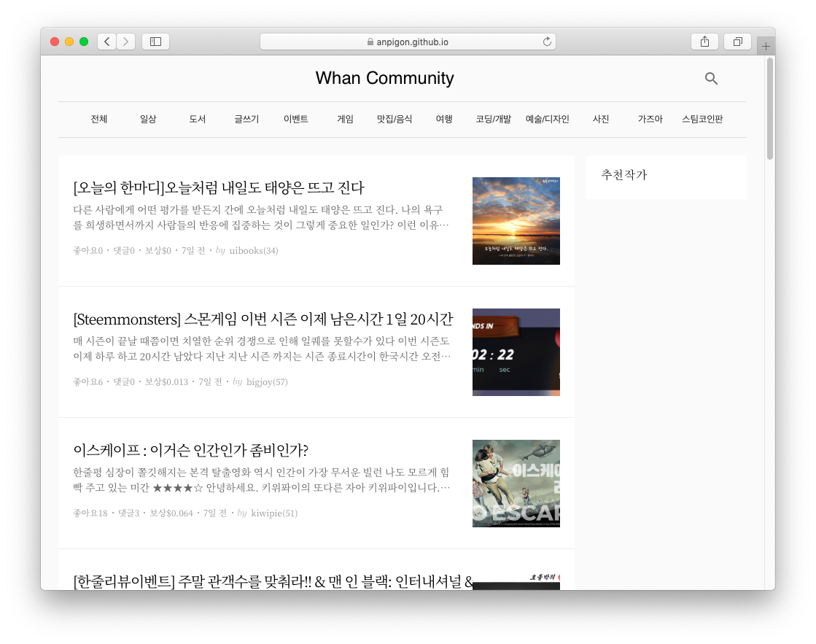The image size is (816, 644).
Task: Open the Steemmonsters 스몬게임 post title
Action: coord(263,319)
